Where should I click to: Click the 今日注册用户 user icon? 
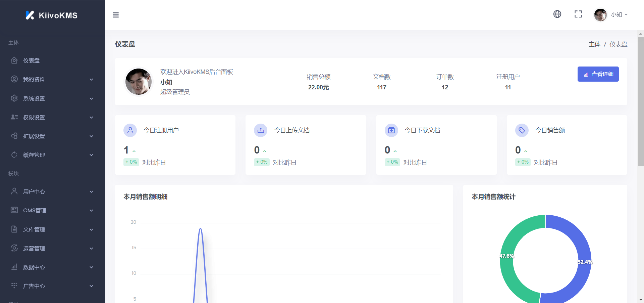tap(130, 130)
